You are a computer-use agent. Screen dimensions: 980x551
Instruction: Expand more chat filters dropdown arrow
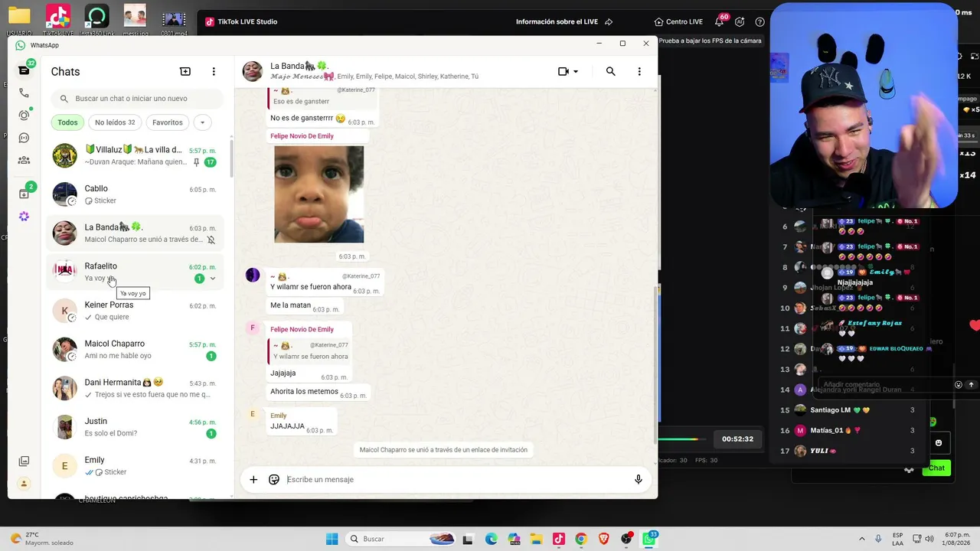tap(202, 122)
